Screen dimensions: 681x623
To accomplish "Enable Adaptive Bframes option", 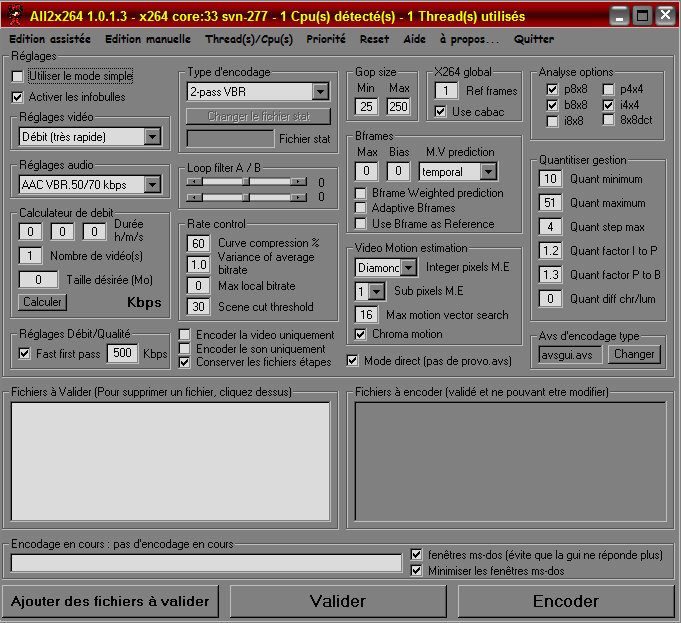I will [362, 208].
